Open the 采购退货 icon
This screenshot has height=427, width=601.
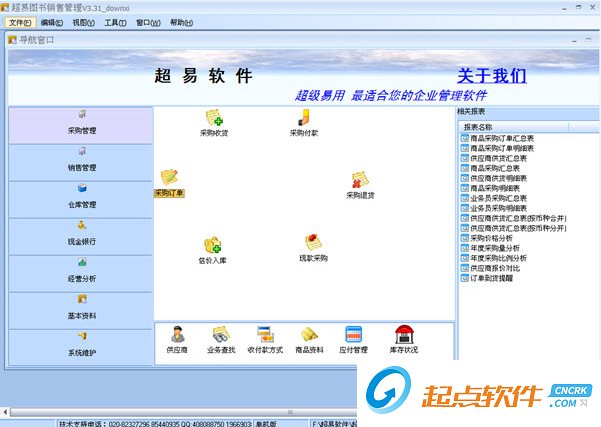pos(360,185)
